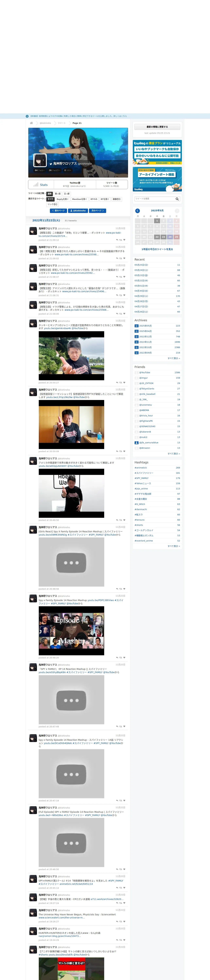
Task: Reply to the tweet posted at 20:49:50
Action: 117,520
